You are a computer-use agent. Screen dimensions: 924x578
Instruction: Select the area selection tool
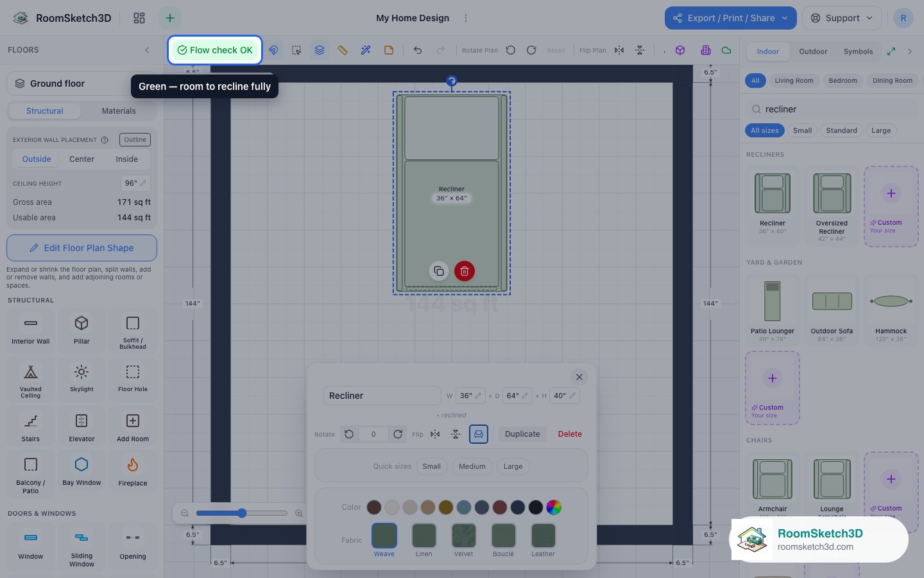click(296, 50)
